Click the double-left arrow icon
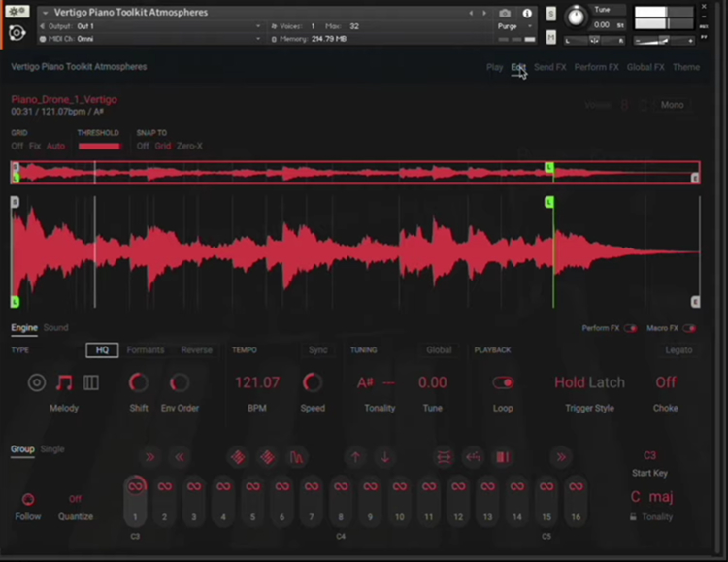The width and height of the screenshot is (728, 562). click(x=180, y=457)
